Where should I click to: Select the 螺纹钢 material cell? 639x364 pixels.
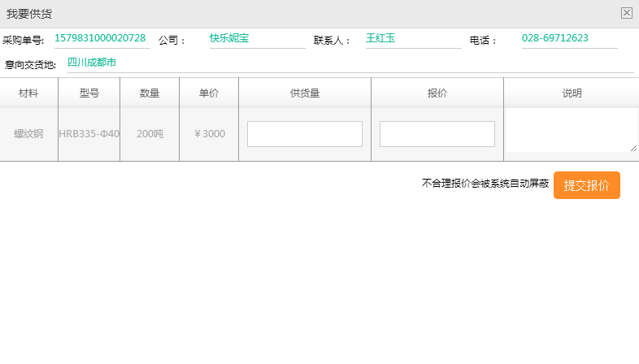pyautogui.click(x=28, y=134)
